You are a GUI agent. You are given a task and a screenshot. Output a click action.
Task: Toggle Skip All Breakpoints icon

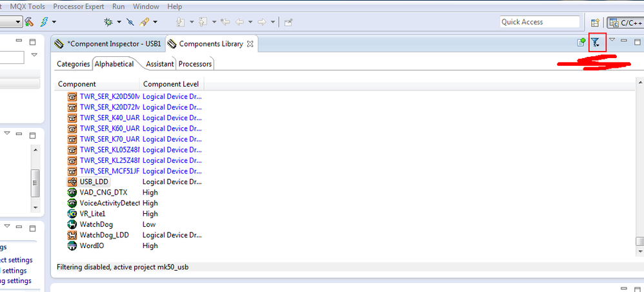130,22
